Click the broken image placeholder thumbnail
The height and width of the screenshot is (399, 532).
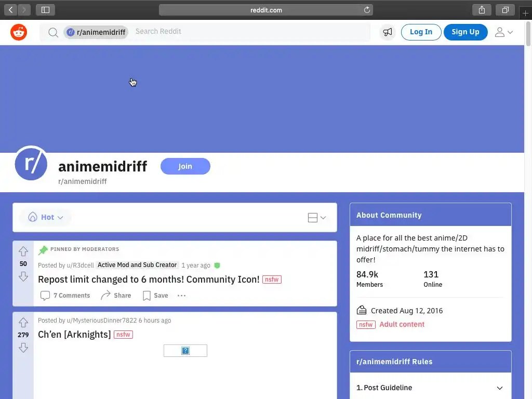[x=185, y=351]
